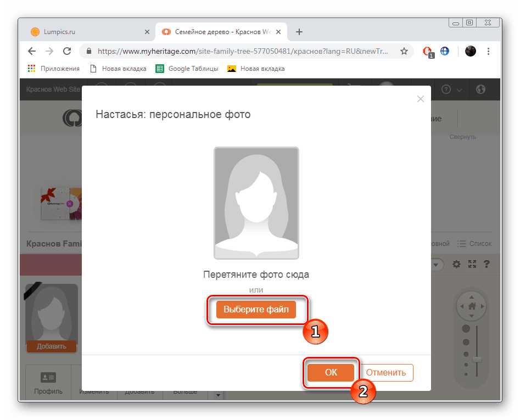Expand the chevron next to the help icon
The height and width of the screenshot is (420, 520).
pyautogui.click(x=460, y=89)
